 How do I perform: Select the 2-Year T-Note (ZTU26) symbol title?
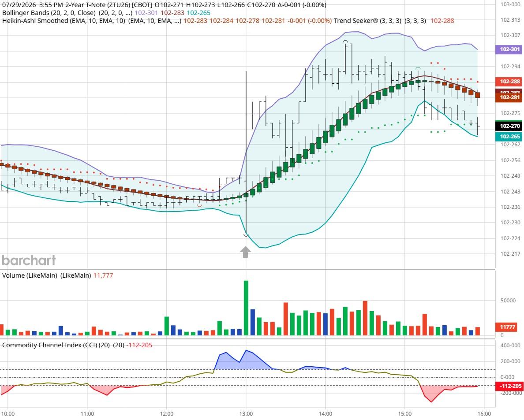(109, 5)
